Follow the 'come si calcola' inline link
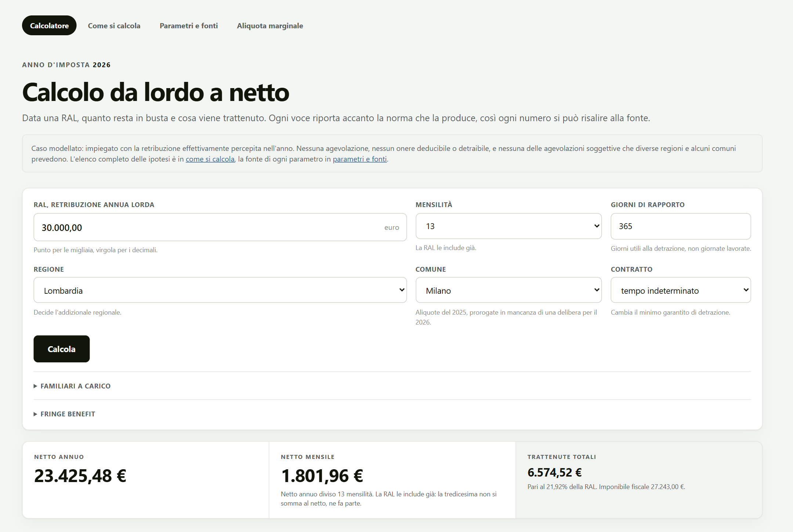The width and height of the screenshot is (793, 532). pyautogui.click(x=210, y=159)
